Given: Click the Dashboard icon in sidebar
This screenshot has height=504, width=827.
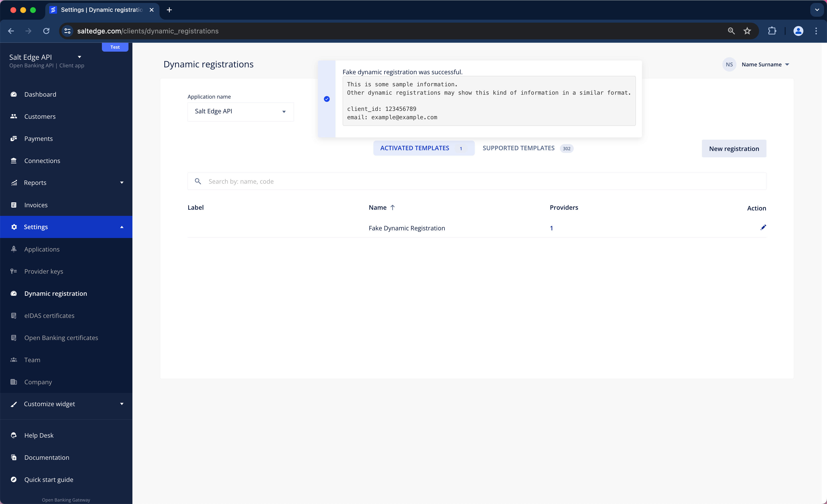Looking at the screenshot, I should 15,94.
